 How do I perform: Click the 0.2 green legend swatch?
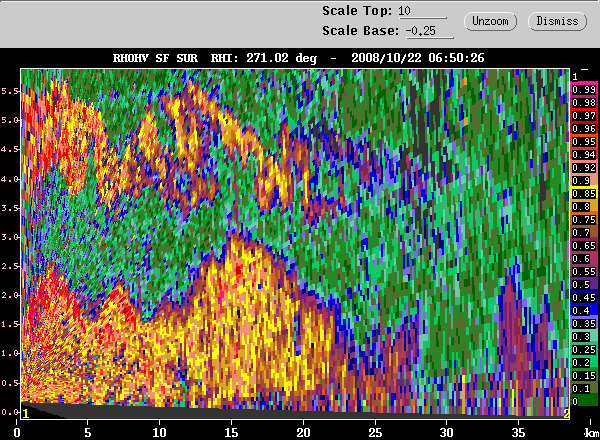[x=584, y=362]
